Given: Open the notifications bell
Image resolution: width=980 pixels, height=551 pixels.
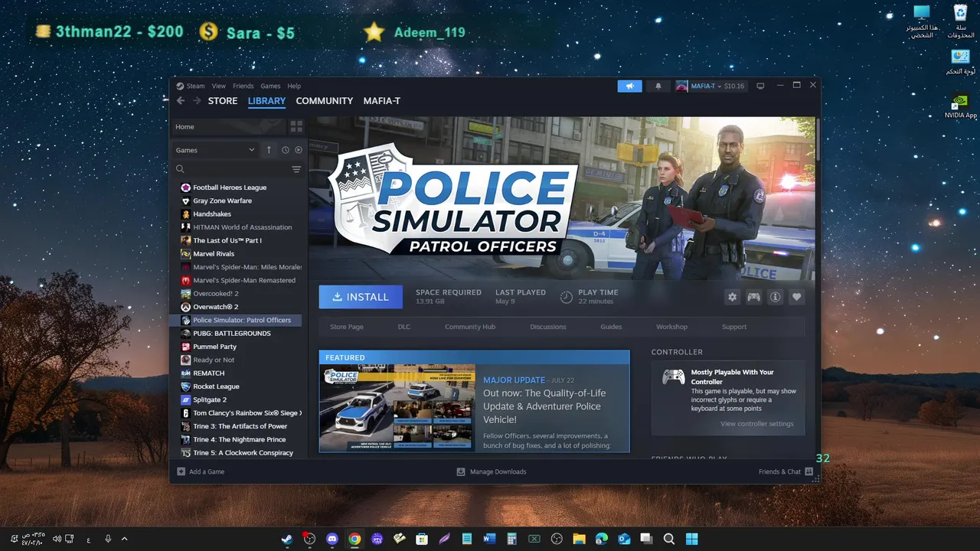Looking at the screenshot, I should click(658, 86).
